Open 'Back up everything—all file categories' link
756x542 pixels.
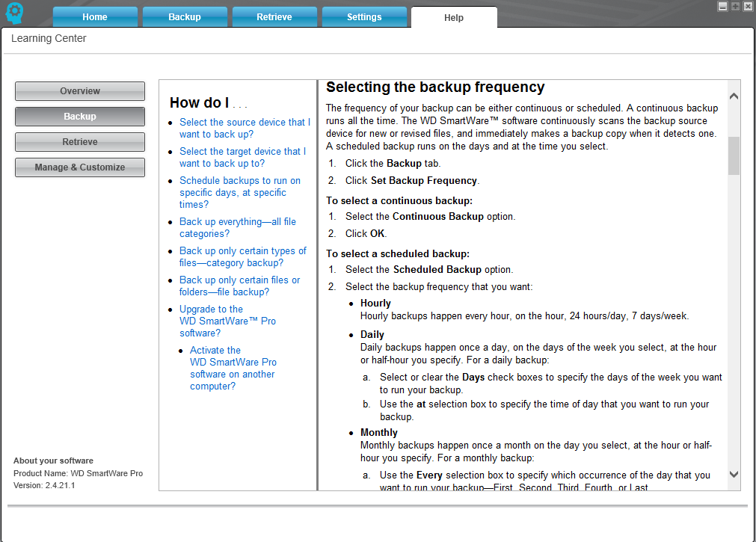[x=238, y=227]
